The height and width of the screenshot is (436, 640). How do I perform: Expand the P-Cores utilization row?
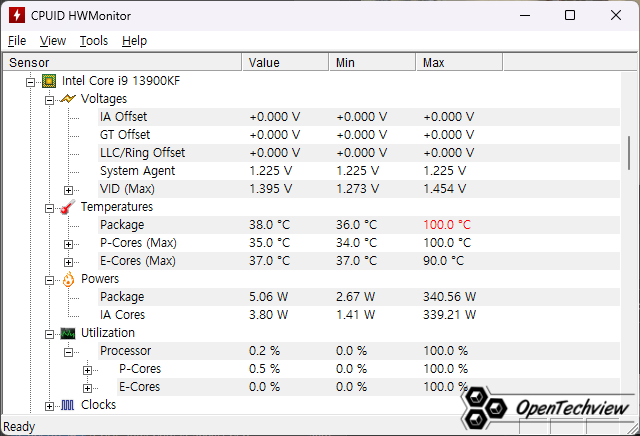(x=87, y=371)
